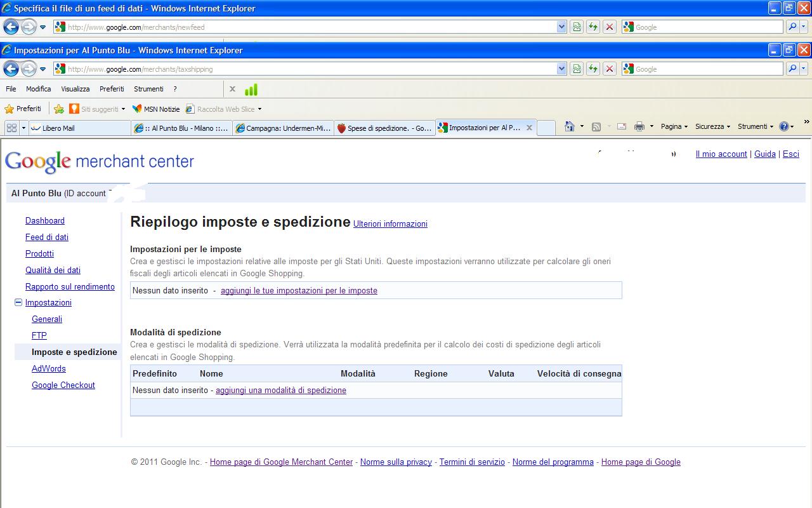Click the grey X toolbar icon beside menu bar
The image size is (812, 508).
[x=232, y=89]
